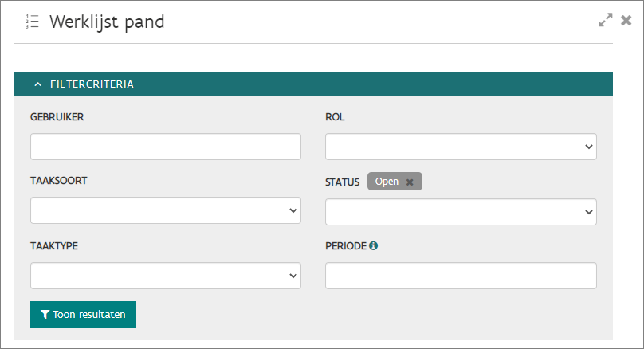The height and width of the screenshot is (349, 644).
Task: Focus the Gebruiker text field
Action: point(166,147)
